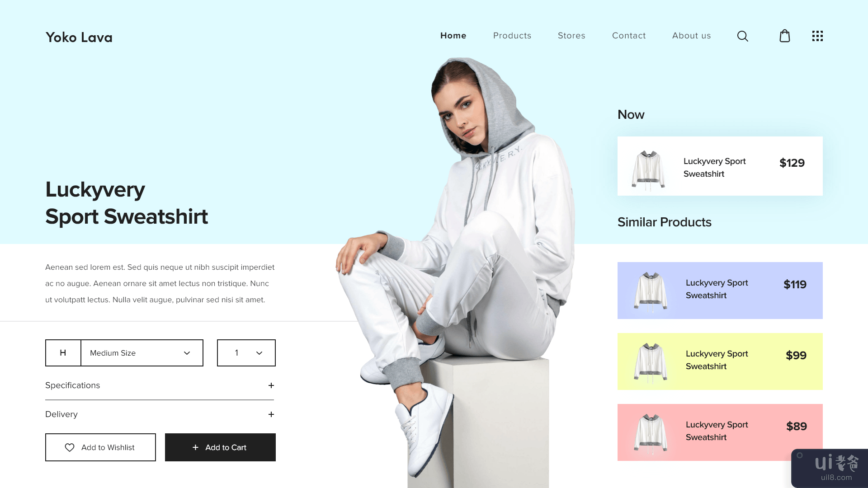Toggle the Specifications expandable panel
Viewport: 868px width, 488px height.
pyautogui.click(x=271, y=385)
